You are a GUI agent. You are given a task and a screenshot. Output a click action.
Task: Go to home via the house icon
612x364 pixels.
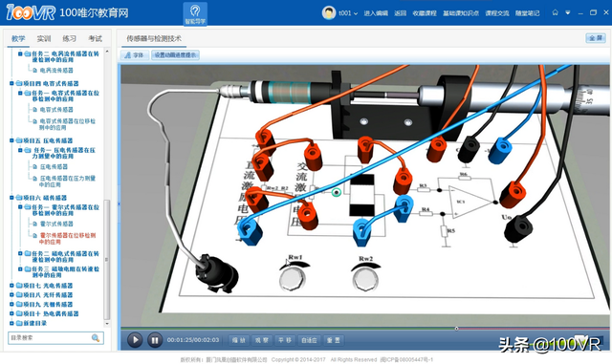pyautogui.click(x=555, y=12)
